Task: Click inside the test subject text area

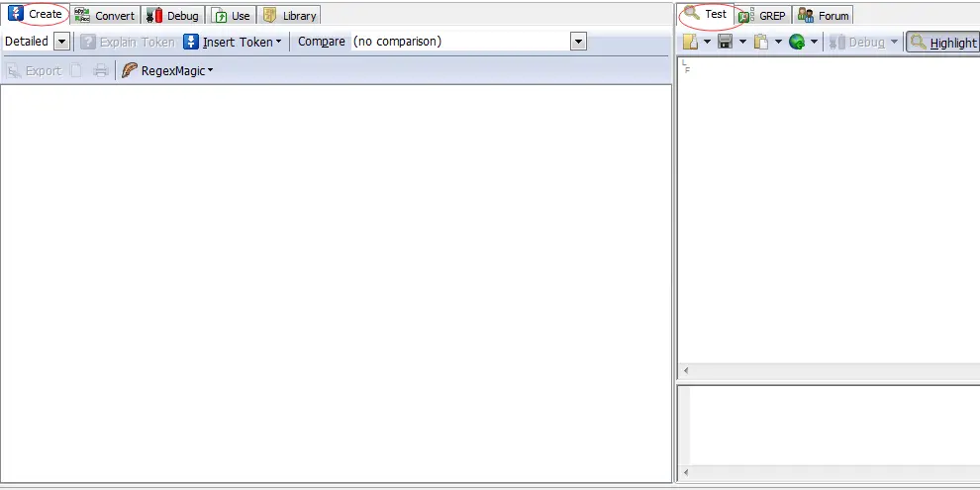Action: (x=829, y=210)
